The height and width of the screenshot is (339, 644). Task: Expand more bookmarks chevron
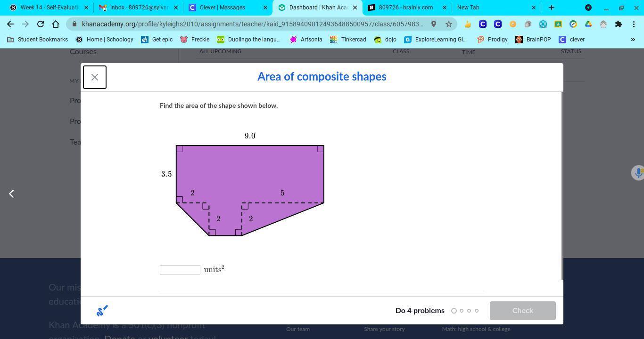pos(633,40)
